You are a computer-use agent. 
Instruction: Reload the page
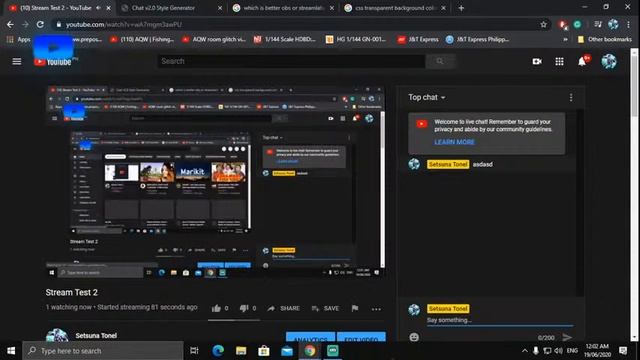[40, 24]
